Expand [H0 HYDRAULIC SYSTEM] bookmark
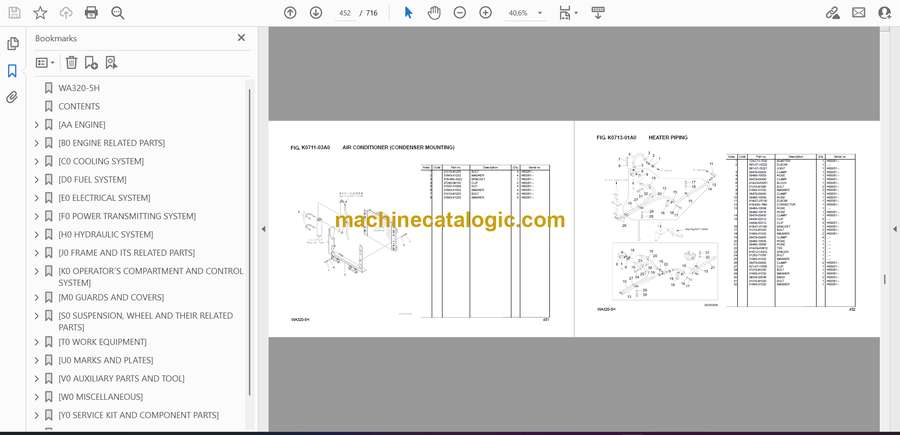 37,235
